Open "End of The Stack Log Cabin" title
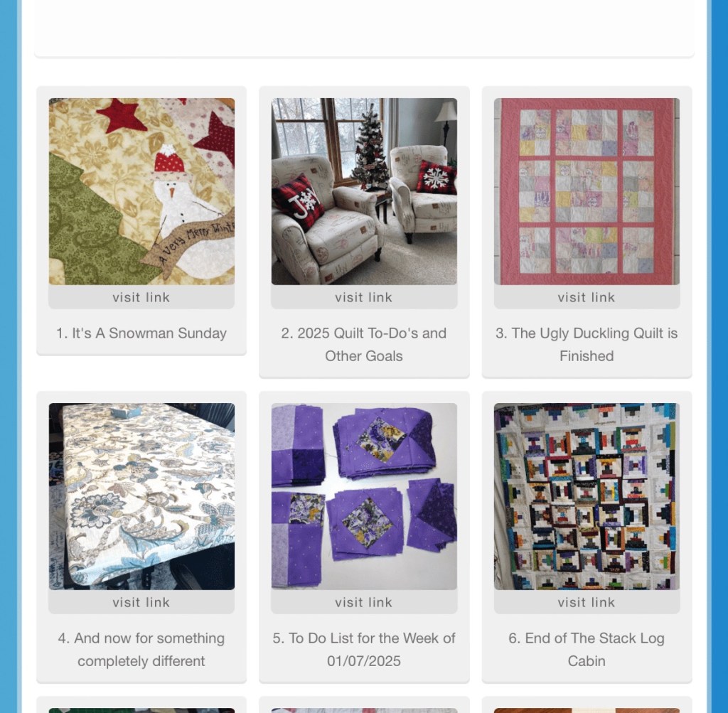 tap(587, 650)
